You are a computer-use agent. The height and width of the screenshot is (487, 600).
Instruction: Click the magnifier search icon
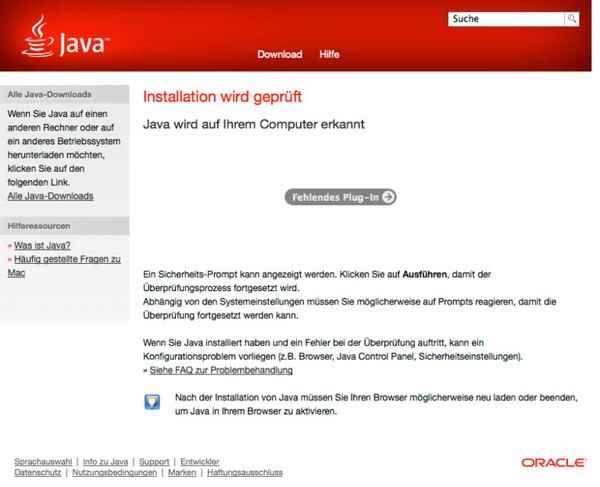(x=572, y=19)
